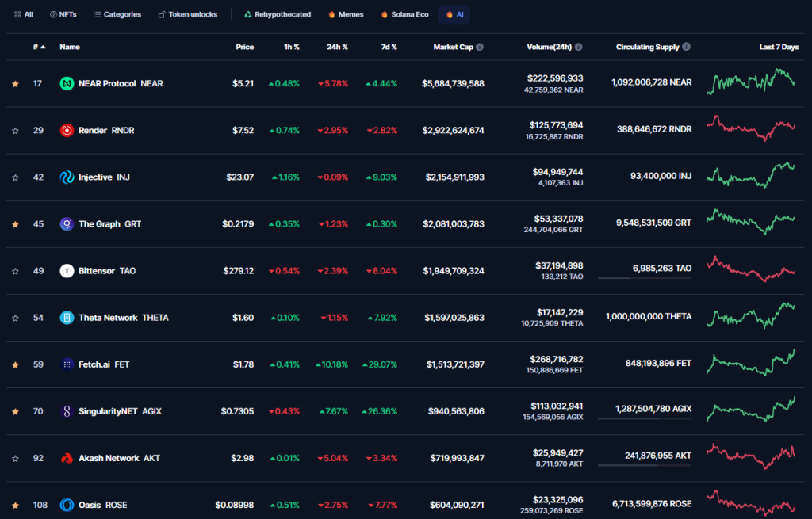Image resolution: width=812 pixels, height=519 pixels.
Task: Open the Categories tab
Action: point(117,14)
